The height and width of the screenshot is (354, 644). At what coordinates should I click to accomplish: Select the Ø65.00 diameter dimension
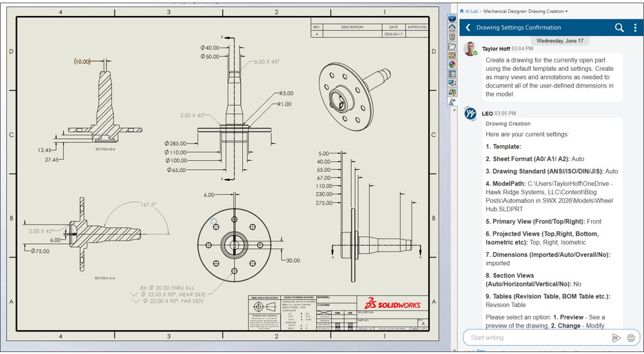(x=176, y=170)
